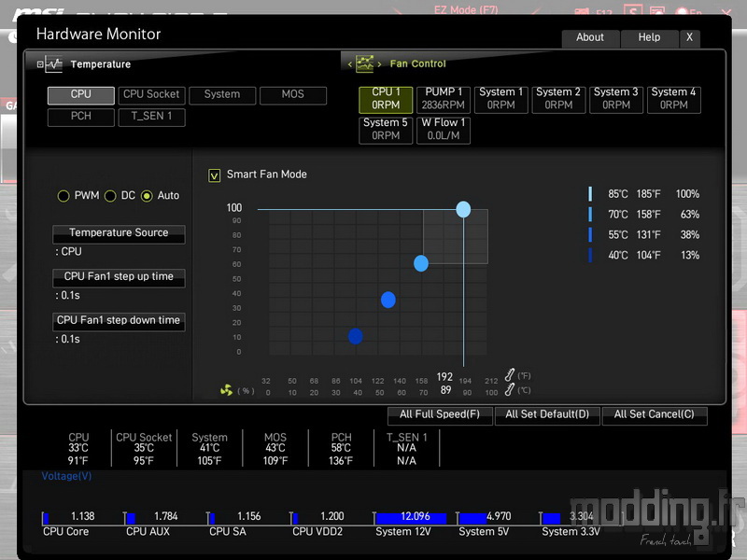Click the fan percentage icon
The height and width of the screenshot is (560, 747).
(x=226, y=390)
